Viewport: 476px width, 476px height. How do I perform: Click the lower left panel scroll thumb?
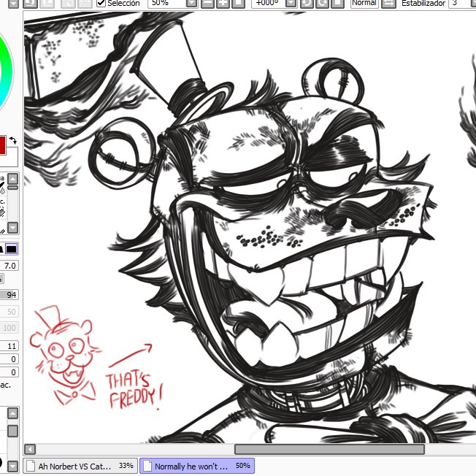[x=12, y=431]
